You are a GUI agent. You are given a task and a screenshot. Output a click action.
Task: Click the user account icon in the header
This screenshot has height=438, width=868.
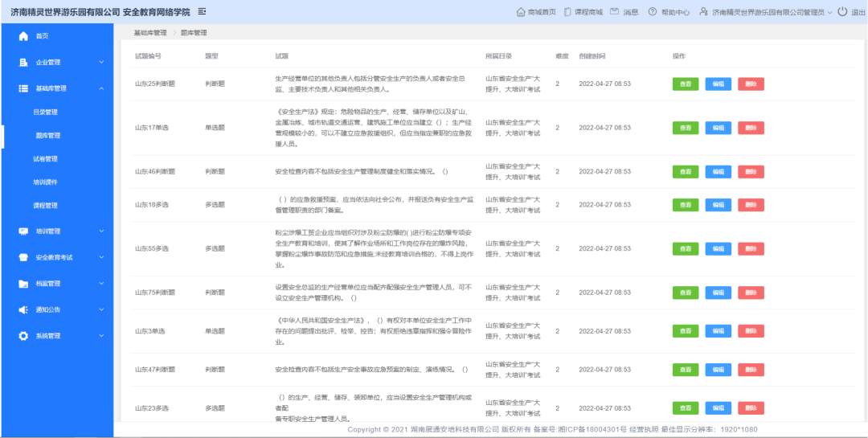(703, 11)
